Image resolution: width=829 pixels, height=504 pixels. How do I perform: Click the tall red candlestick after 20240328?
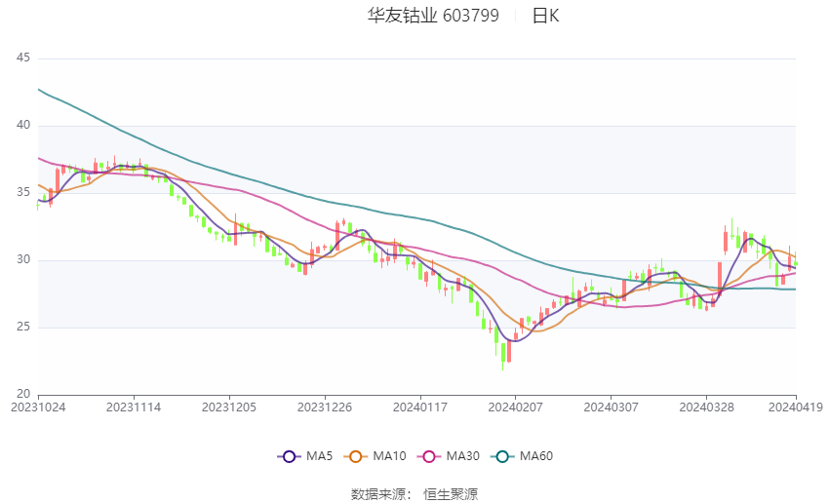720,279
